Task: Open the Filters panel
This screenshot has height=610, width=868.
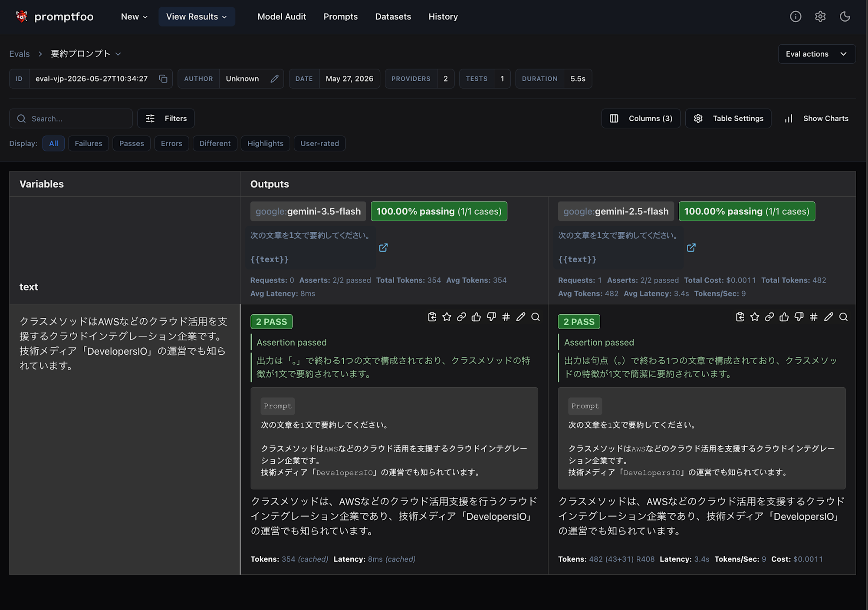Action: pyautogui.click(x=166, y=119)
